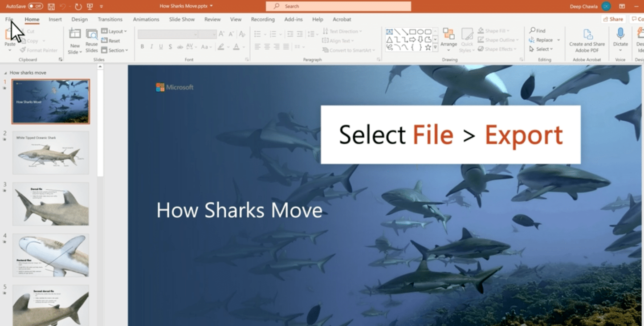
Task: Click Quick Styles button
Action: pyautogui.click(x=467, y=41)
